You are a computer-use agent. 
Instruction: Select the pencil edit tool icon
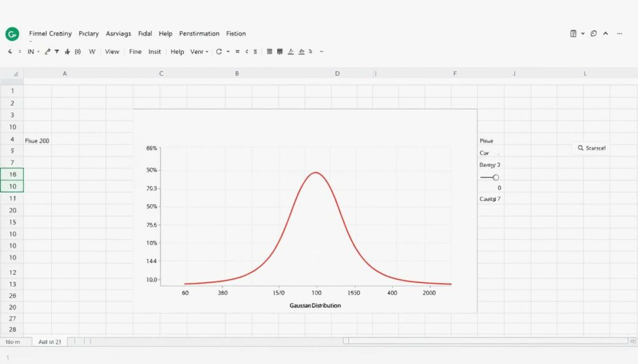pos(47,52)
